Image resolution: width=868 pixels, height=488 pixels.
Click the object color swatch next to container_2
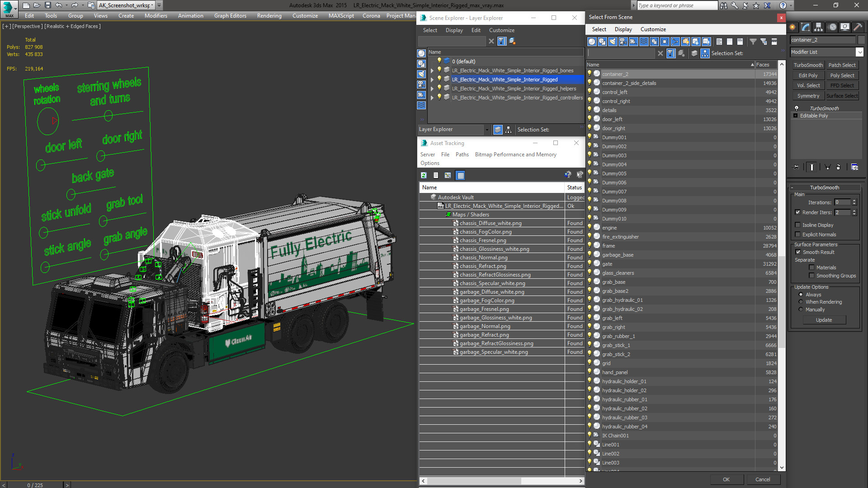tap(861, 40)
